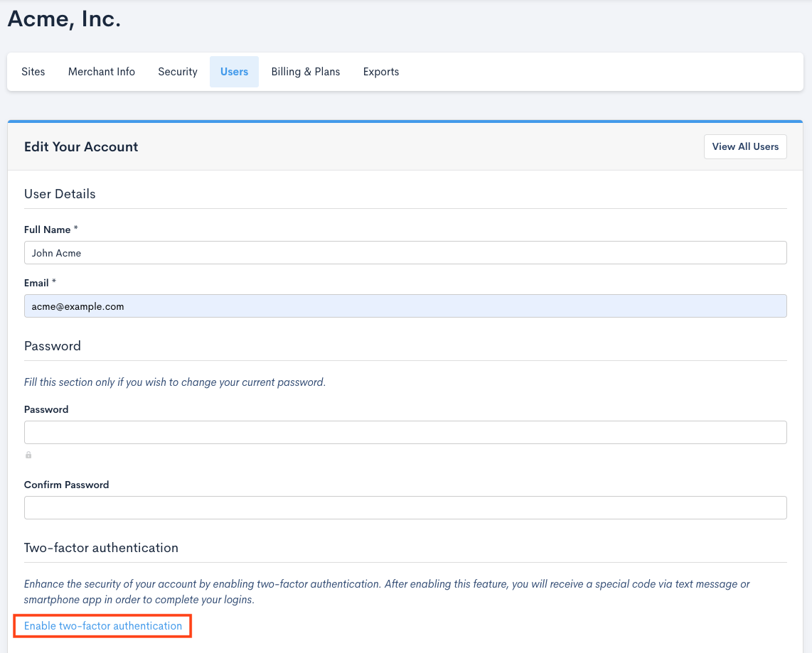812x653 pixels.
Task: Click the Email field label
Action: tap(36, 283)
